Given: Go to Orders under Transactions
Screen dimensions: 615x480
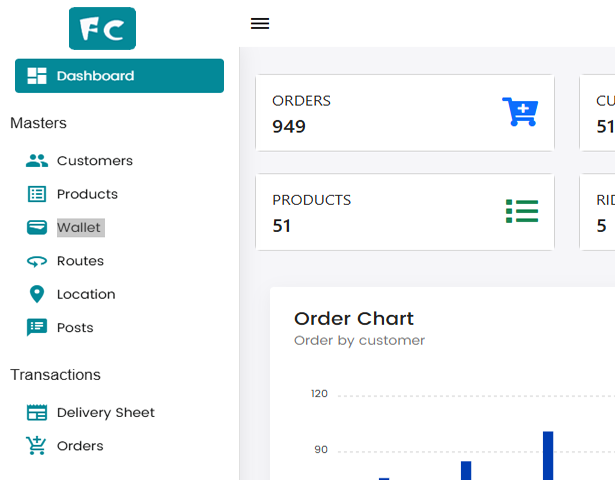Looking at the screenshot, I should coord(80,446).
